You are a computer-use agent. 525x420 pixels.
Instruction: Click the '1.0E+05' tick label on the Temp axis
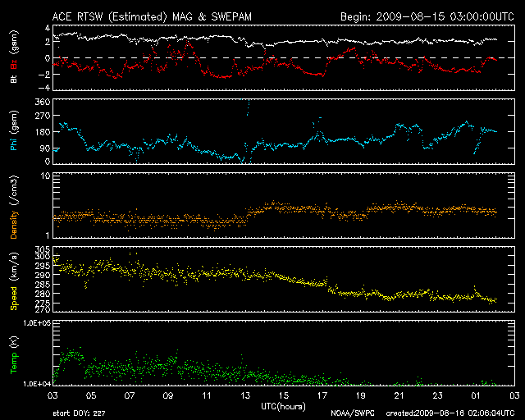pyautogui.click(x=36, y=323)
